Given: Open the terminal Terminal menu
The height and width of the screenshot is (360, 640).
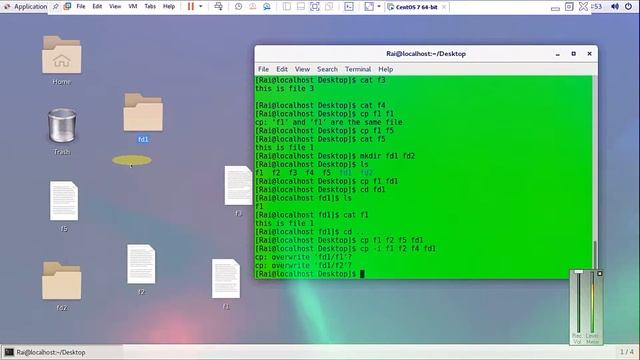Looking at the screenshot, I should point(358,69).
